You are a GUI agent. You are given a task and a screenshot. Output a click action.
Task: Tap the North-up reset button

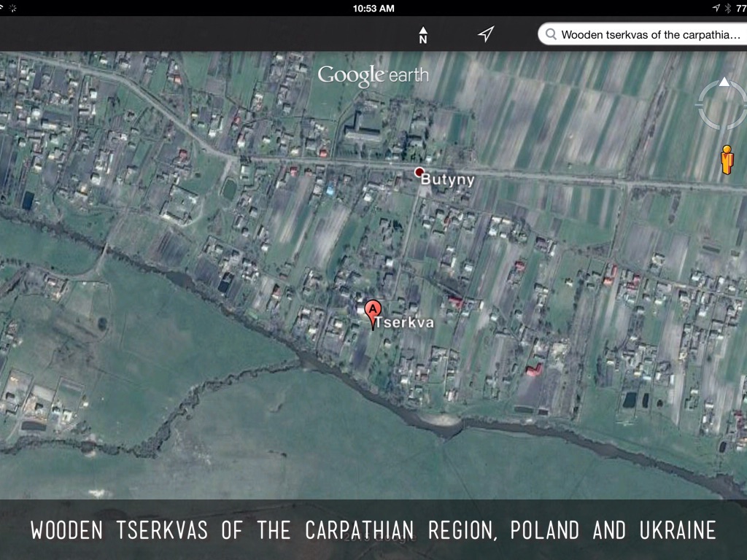coord(422,35)
